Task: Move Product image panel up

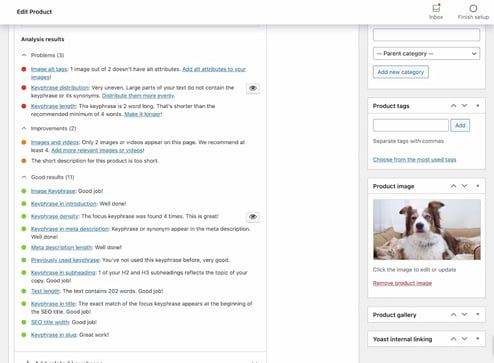Action: 453,186
